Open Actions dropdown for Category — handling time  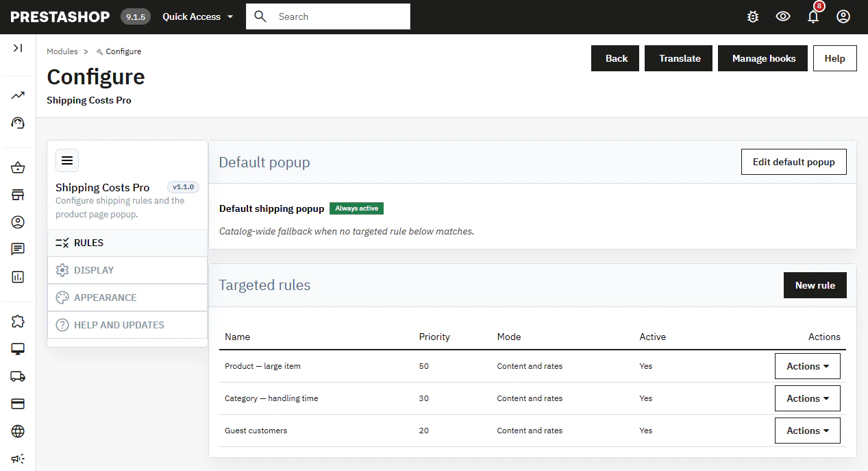click(808, 398)
